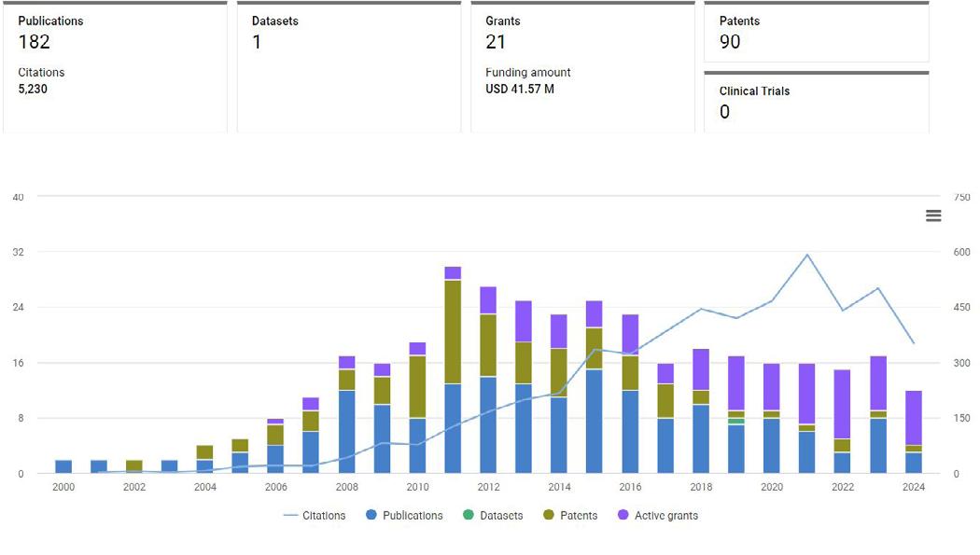
Task: Open the Grants 21 summary card
Action: 582,67
